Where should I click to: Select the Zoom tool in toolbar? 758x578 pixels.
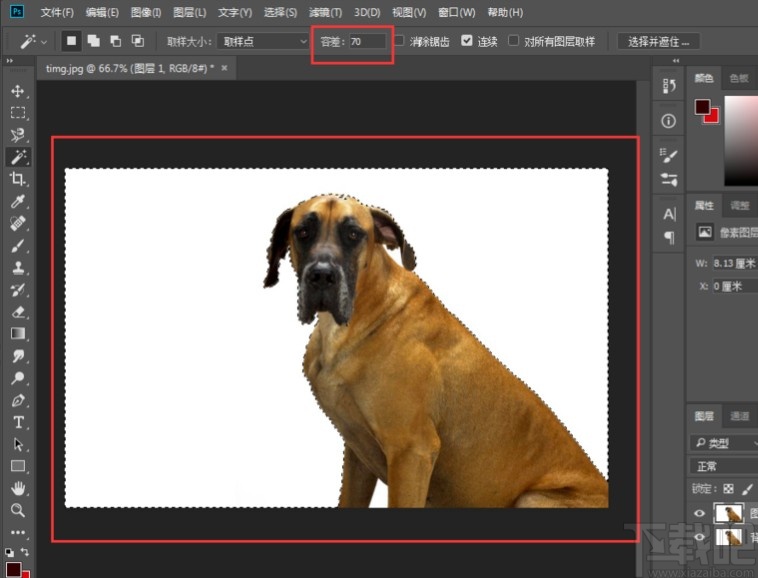18,510
